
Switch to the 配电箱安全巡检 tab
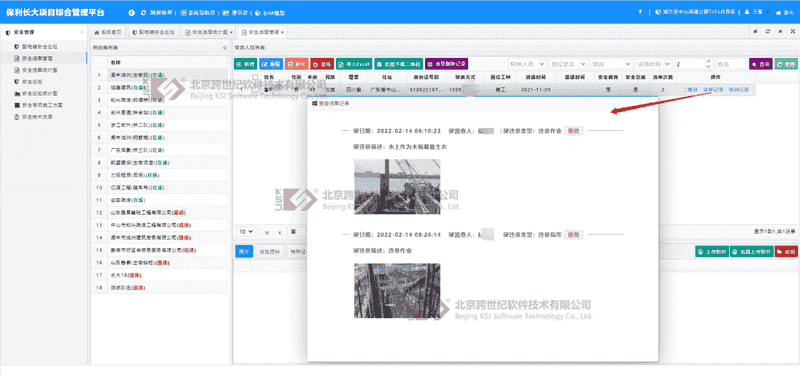point(153,32)
